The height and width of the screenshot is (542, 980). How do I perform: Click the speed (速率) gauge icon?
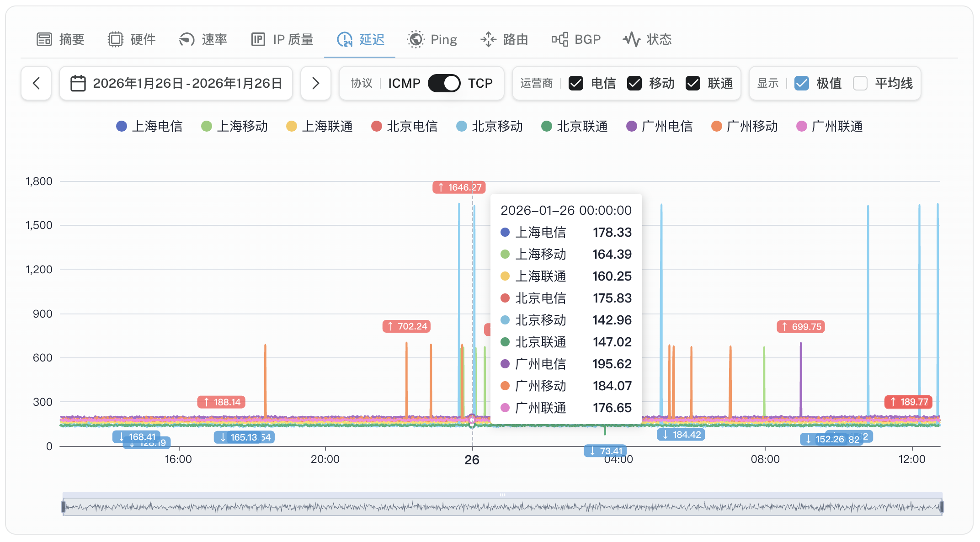pyautogui.click(x=186, y=39)
